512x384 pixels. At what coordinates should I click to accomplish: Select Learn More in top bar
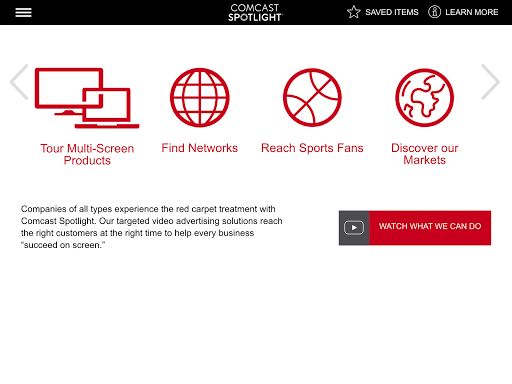[472, 12]
